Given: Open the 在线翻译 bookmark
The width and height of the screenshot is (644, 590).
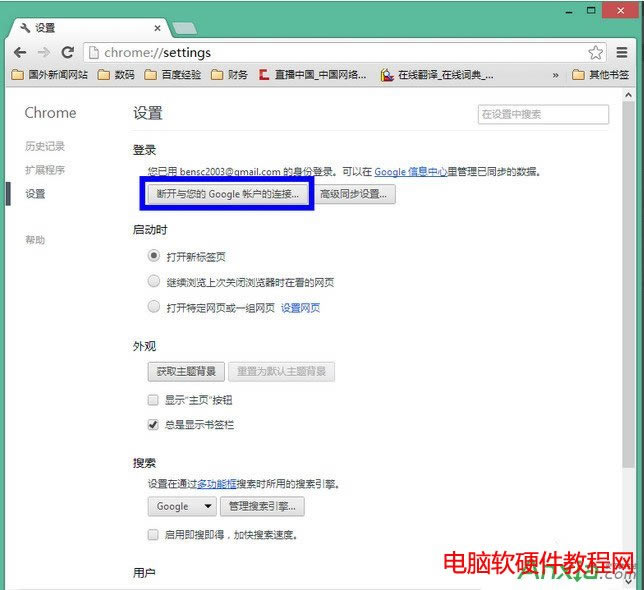Looking at the screenshot, I should coord(437,75).
